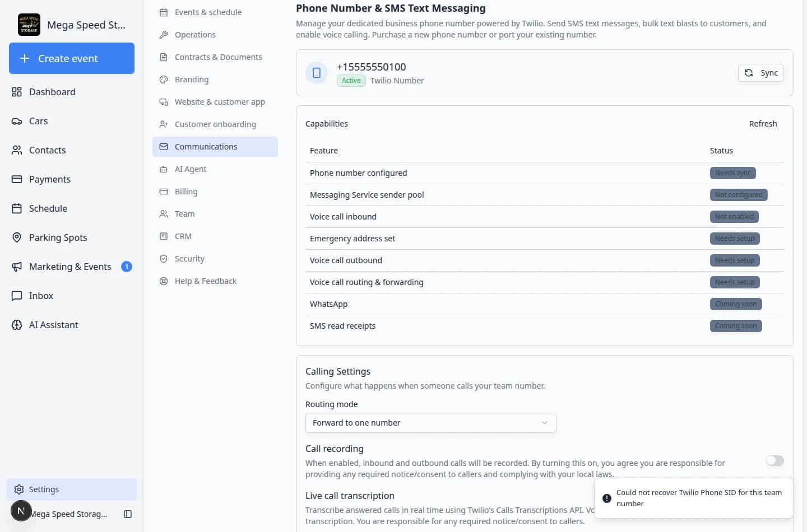The height and width of the screenshot is (532, 807).
Task: Click the error alert icon in notification
Action: click(607, 498)
